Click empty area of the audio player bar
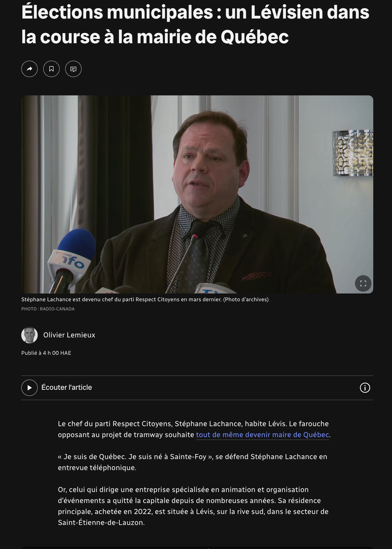 click(225, 388)
